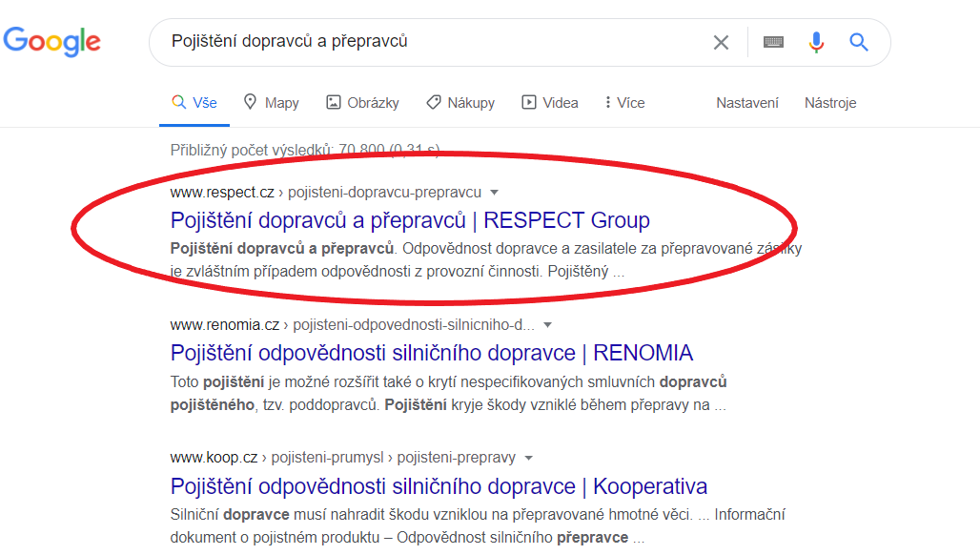Click the www.koop.cz breadcrumb URL
Screen dimensions: 980x555
[342, 458]
